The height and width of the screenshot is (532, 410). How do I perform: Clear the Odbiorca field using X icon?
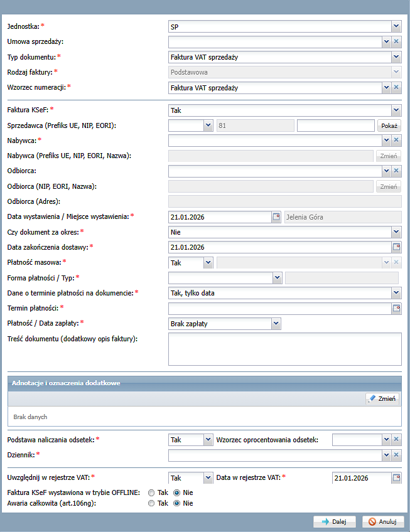(x=396, y=171)
